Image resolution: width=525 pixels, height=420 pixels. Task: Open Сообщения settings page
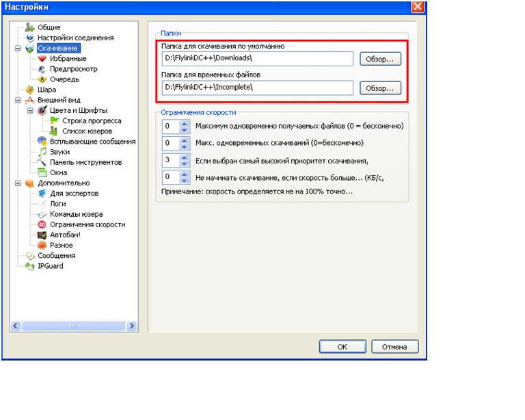pyautogui.click(x=56, y=256)
